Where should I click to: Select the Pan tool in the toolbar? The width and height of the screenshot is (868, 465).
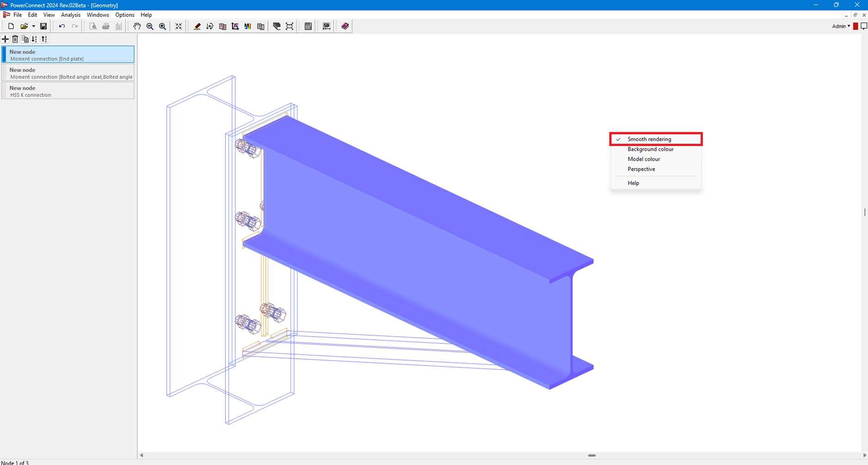137,26
